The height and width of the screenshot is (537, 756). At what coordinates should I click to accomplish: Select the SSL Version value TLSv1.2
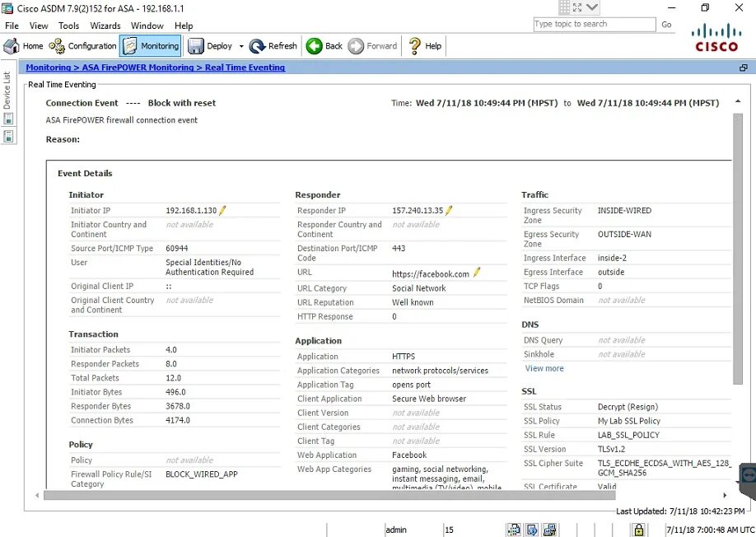pos(611,449)
